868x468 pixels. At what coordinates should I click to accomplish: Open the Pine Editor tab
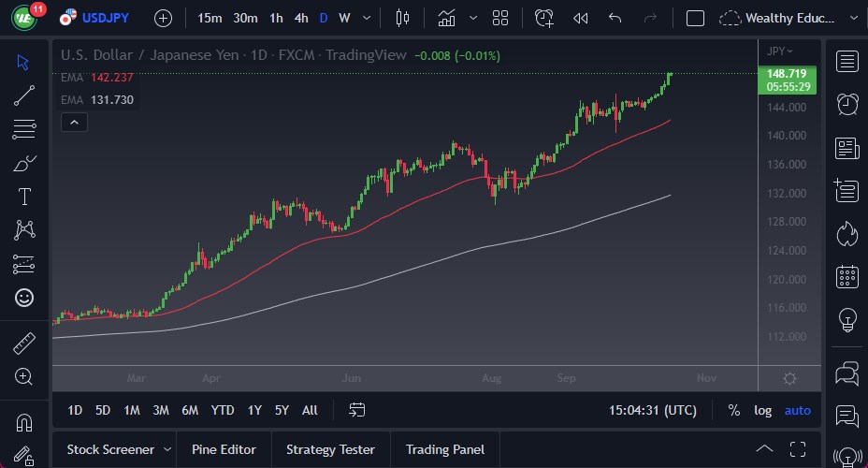tap(224, 449)
